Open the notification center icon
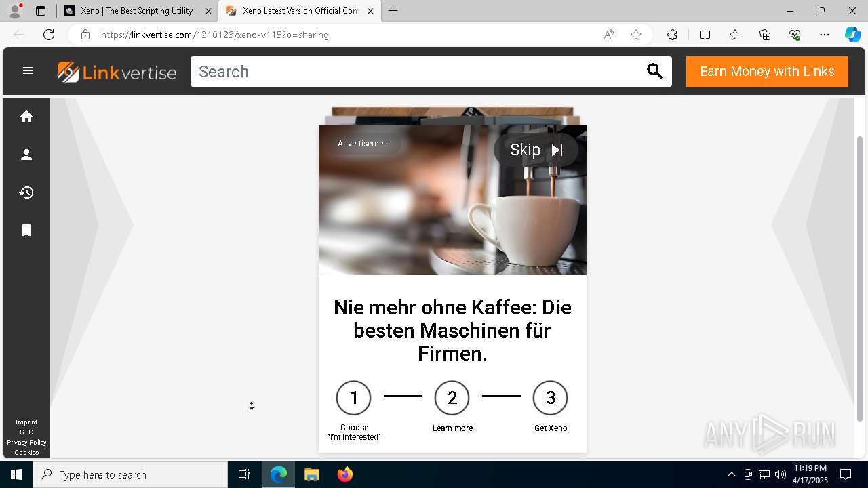868x488 pixels. pos(846,474)
